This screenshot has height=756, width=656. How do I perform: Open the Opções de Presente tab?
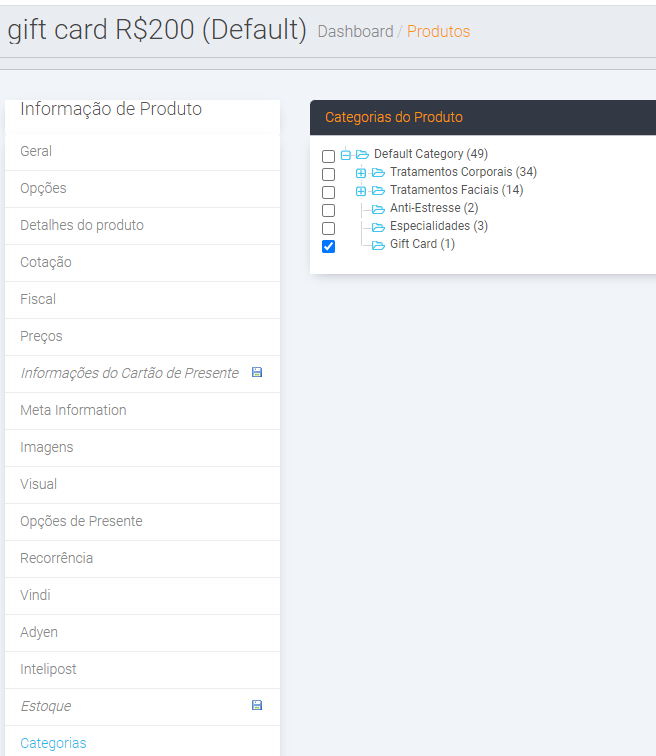click(x=142, y=522)
